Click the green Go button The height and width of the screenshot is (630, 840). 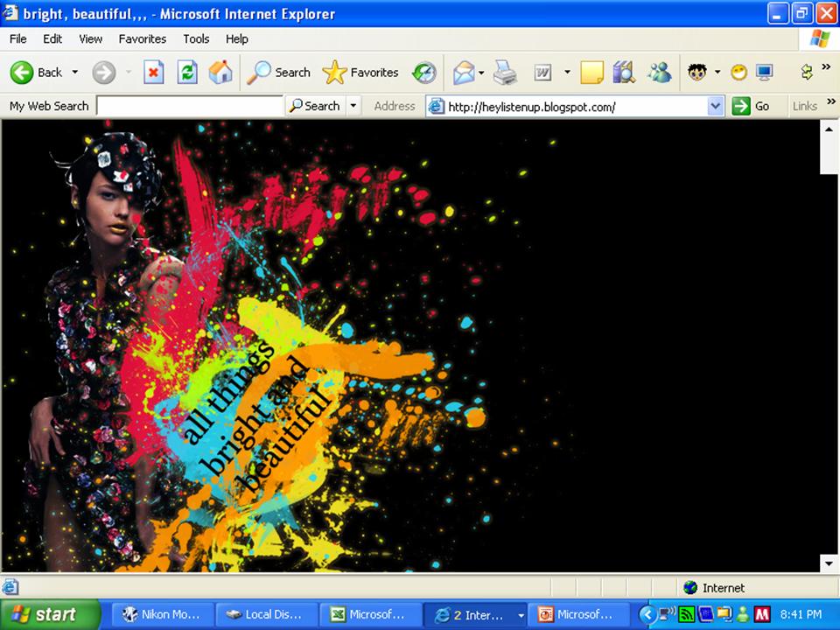click(752, 106)
